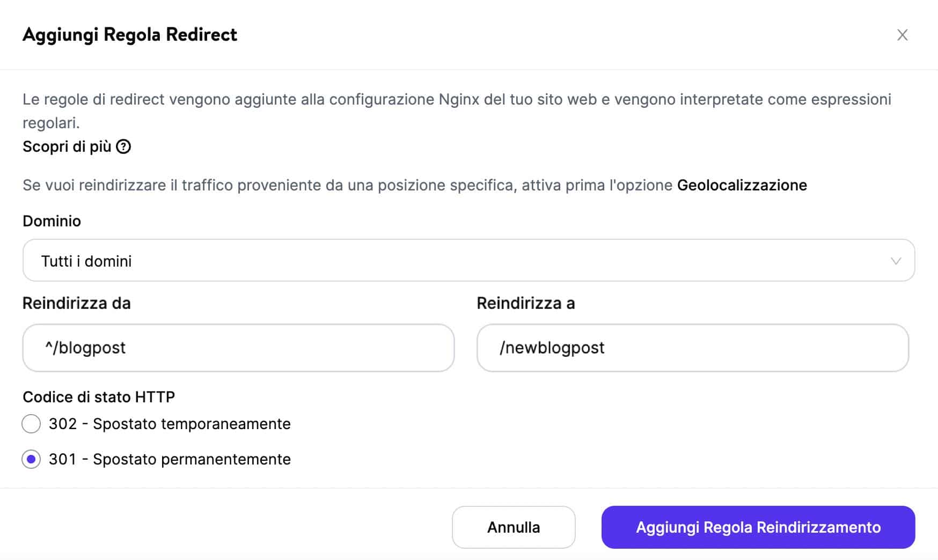Click the Dominio field label
This screenshot has width=938, height=560.
tap(52, 221)
